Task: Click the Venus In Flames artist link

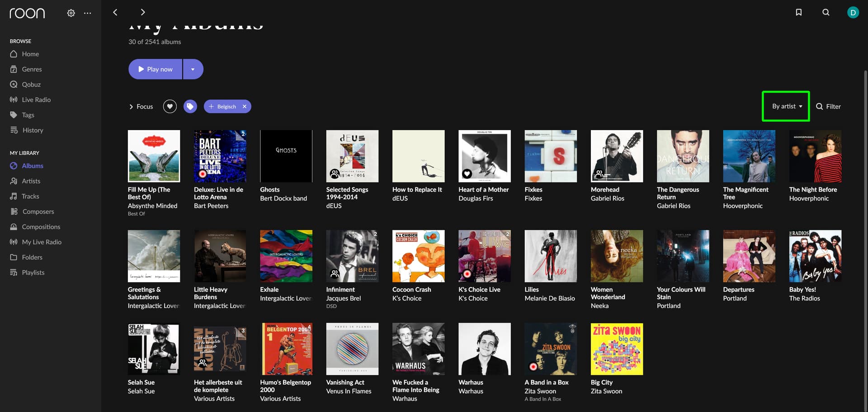Action: click(x=349, y=392)
